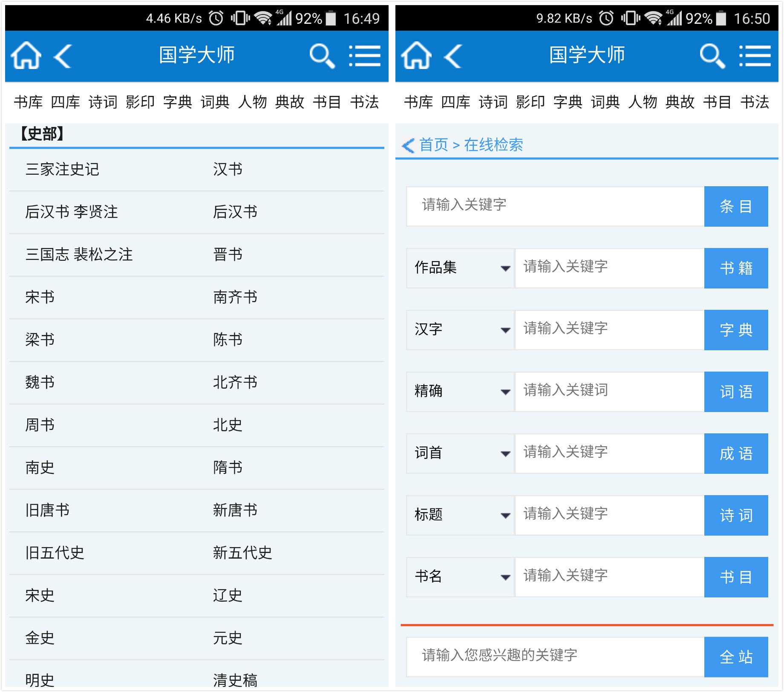
Task: Click the 书目 search button
Action: (736, 577)
